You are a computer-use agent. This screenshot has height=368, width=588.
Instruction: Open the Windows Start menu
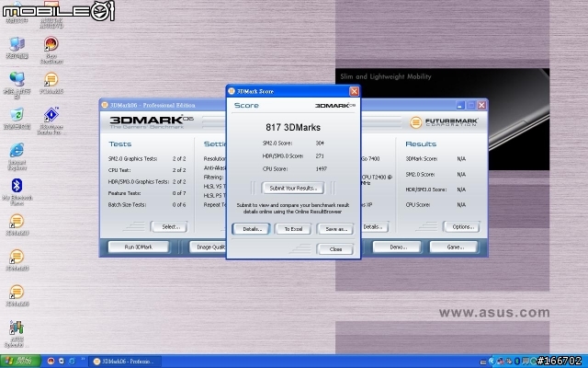[20, 362]
